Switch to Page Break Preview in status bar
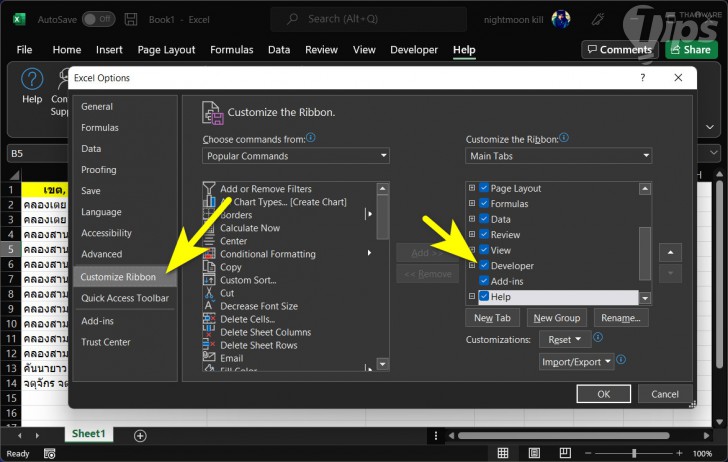 (x=565, y=453)
